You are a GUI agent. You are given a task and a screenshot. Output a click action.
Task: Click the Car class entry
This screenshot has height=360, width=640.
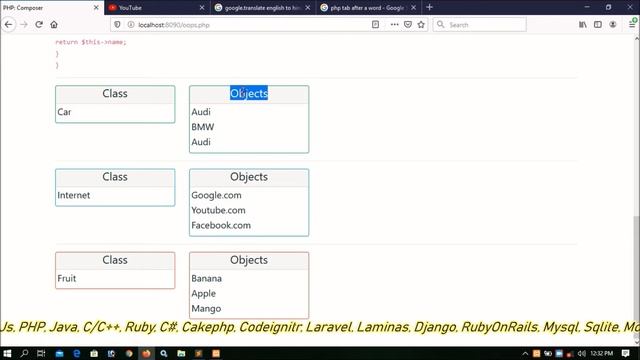[64, 112]
